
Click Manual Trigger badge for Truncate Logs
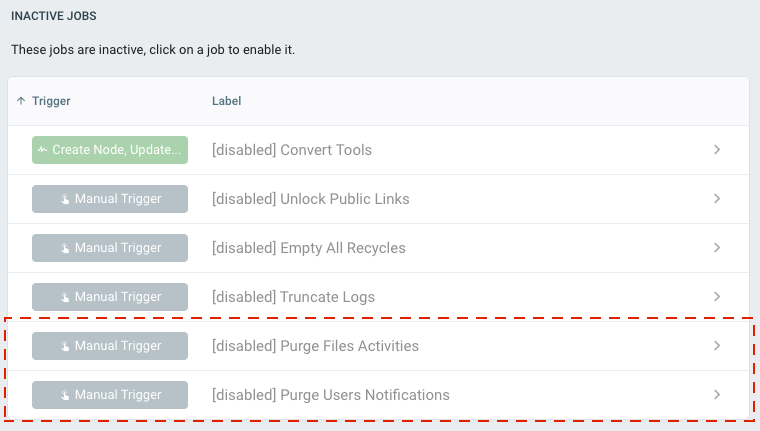click(110, 297)
